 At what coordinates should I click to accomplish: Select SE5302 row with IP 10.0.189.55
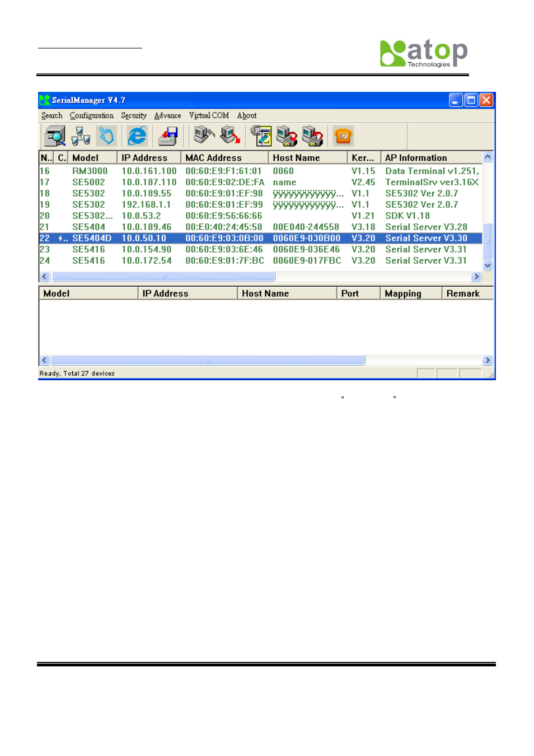click(261, 193)
